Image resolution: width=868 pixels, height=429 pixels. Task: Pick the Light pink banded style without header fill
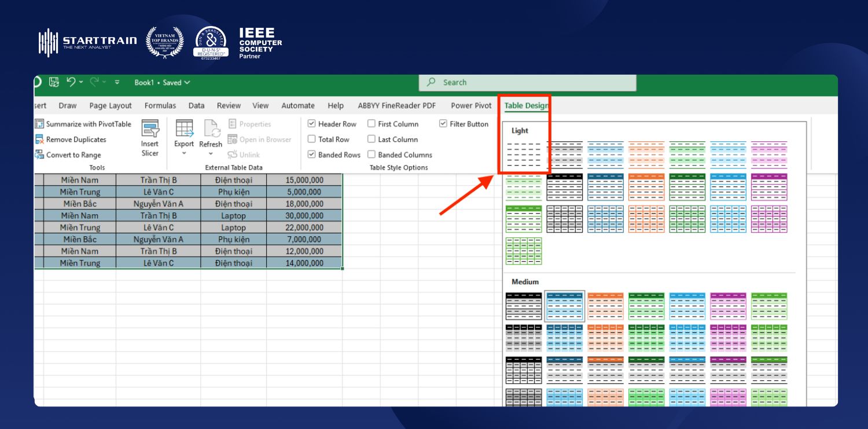click(x=769, y=155)
